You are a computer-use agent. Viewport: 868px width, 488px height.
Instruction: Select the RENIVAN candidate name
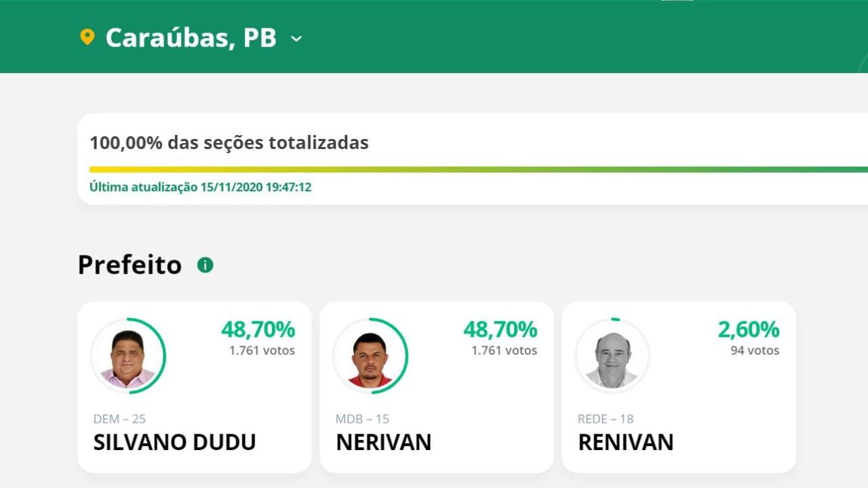(x=625, y=442)
